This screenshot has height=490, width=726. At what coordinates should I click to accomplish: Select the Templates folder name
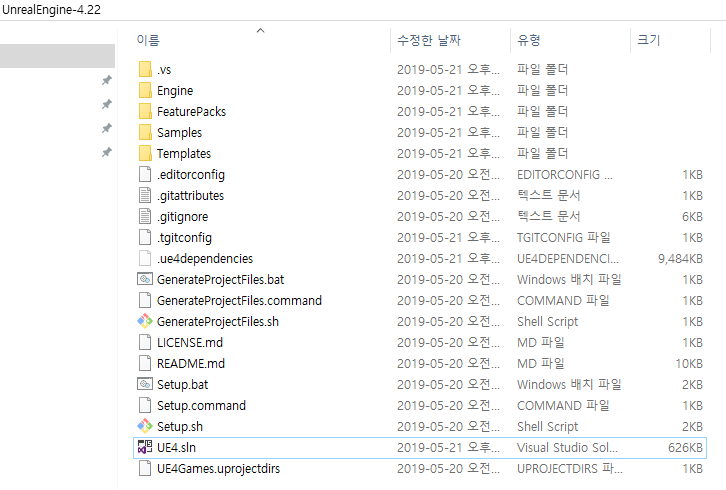184,153
